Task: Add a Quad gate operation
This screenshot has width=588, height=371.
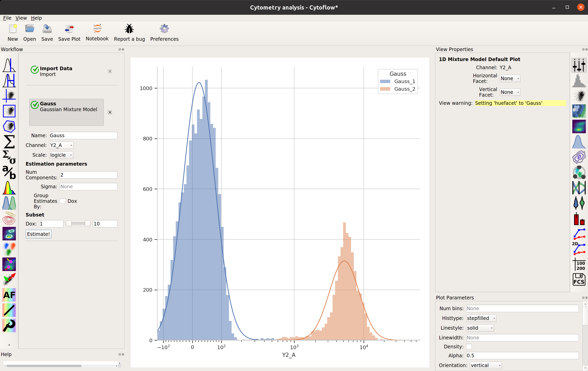Action: coord(9,96)
